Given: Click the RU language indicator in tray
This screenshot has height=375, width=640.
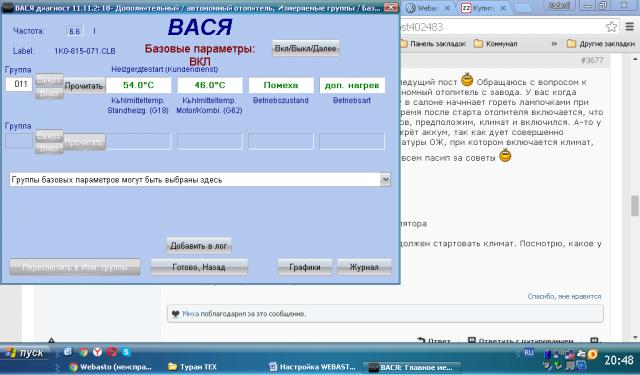Looking at the screenshot, I should click(x=529, y=352).
